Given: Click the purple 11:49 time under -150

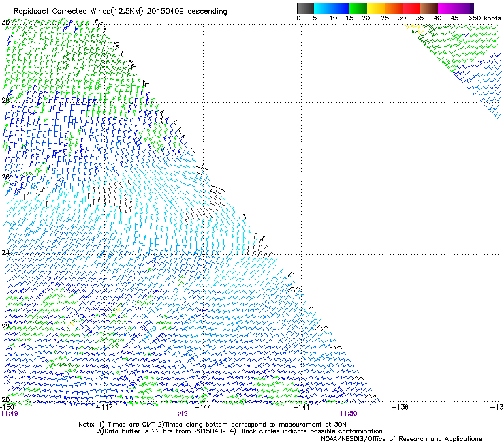Looking at the screenshot, I should [10, 414].
